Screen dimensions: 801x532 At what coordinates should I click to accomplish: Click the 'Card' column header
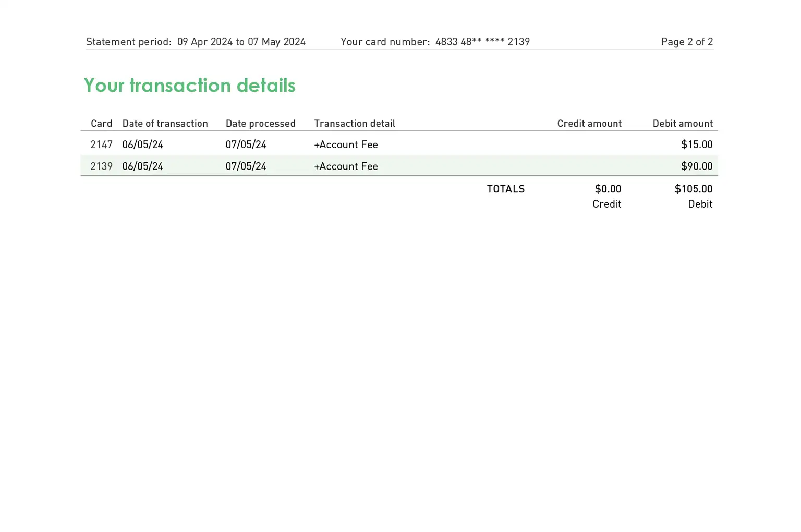click(101, 124)
